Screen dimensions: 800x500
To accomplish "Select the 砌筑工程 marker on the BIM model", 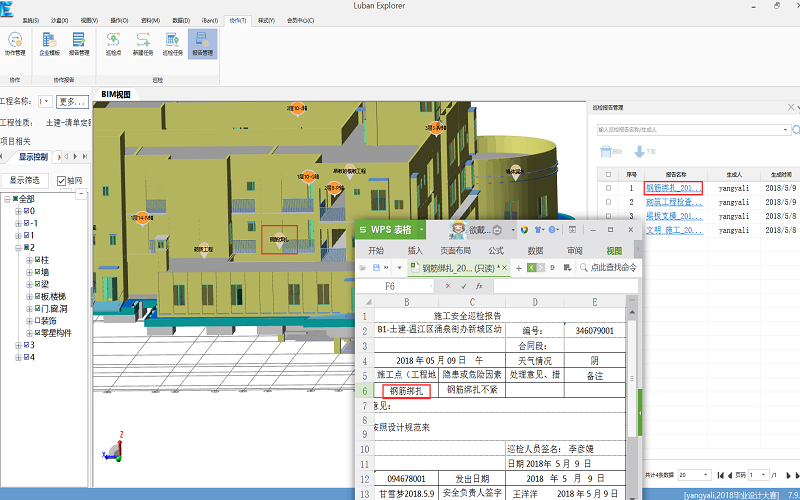I will 204,249.
